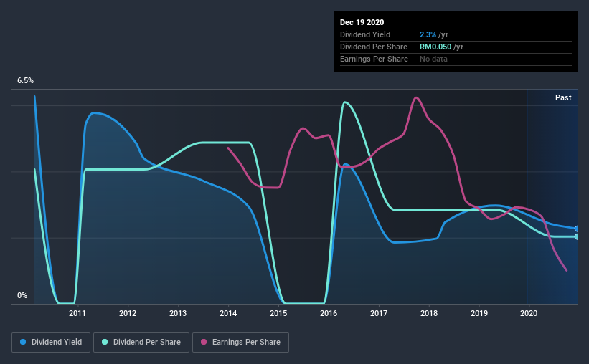Click the 2018 x-axis label
589x364 pixels.
[429, 313]
